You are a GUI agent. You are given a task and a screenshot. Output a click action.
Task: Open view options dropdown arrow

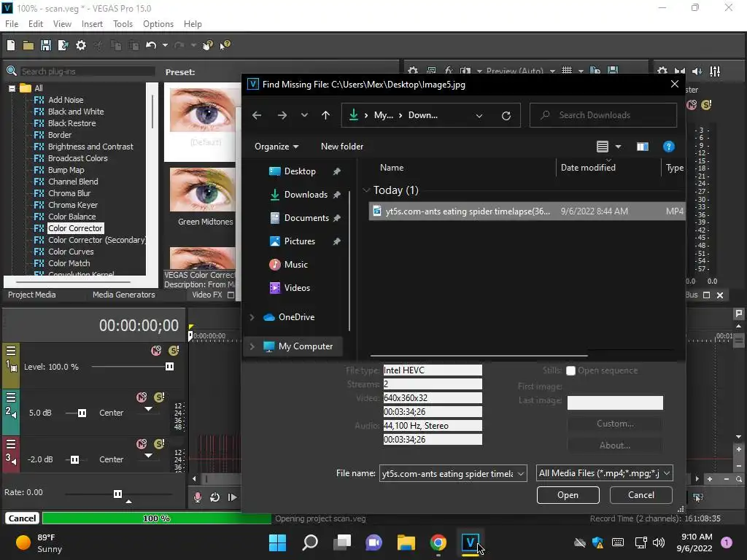click(x=618, y=147)
